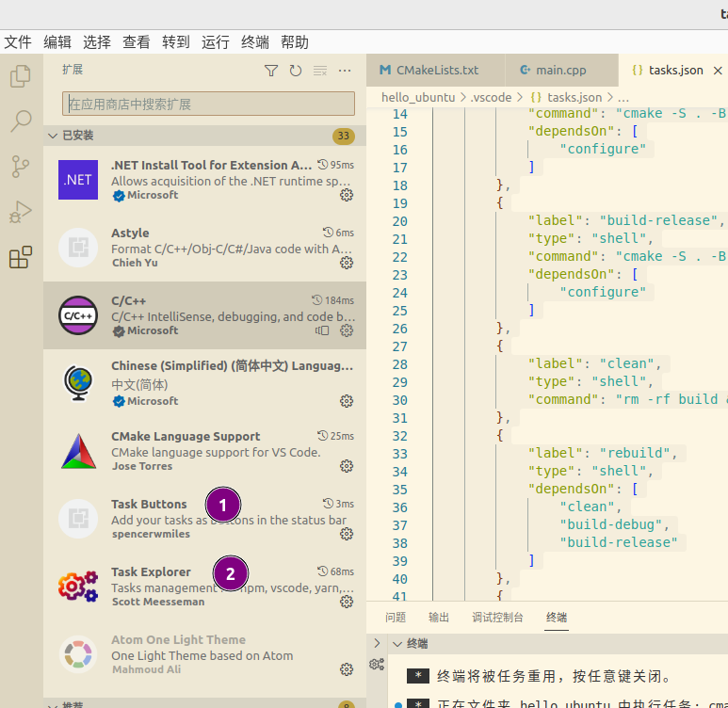Open settings gear for Task Buttons extension
The width and height of the screenshot is (728, 708).
[347, 534]
